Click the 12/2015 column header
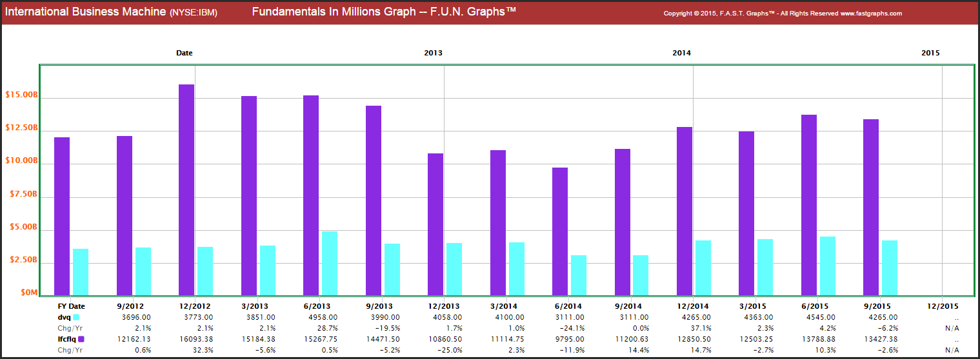980x359 pixels. tap(942, 307)
